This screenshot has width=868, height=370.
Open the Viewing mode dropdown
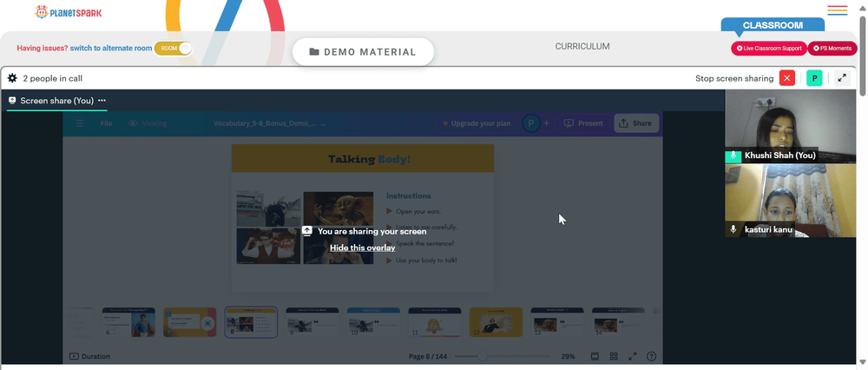point(148,123)
